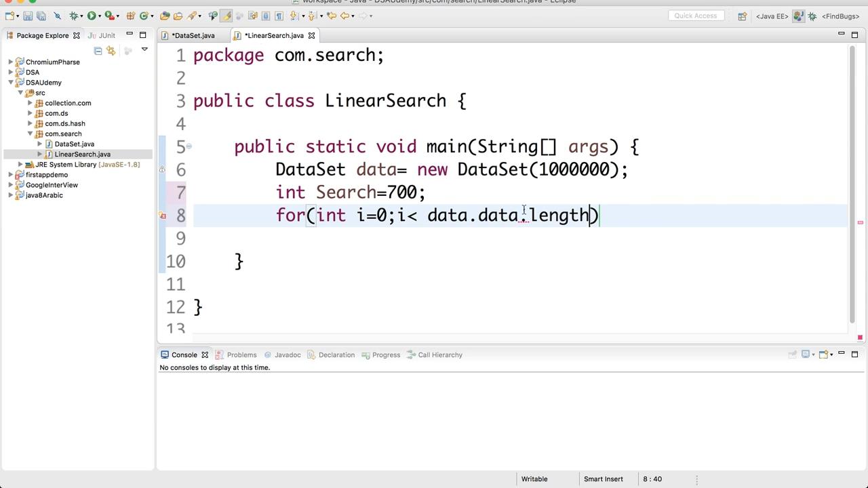This screenshot has height=488, width=868.
Task: Run the program with the green play icon
Action: tap(92, 16)
